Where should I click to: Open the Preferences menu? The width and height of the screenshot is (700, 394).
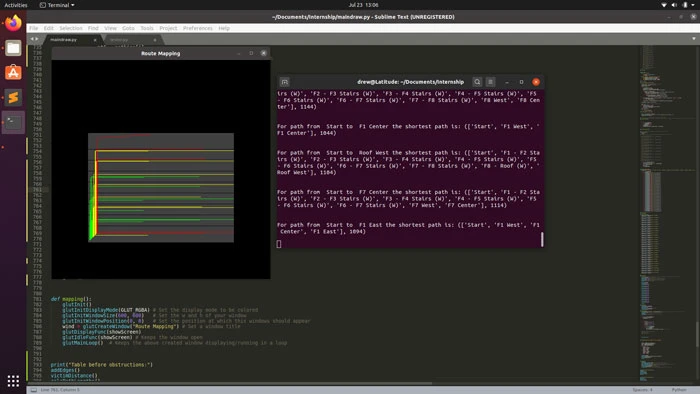pos(197,28)
